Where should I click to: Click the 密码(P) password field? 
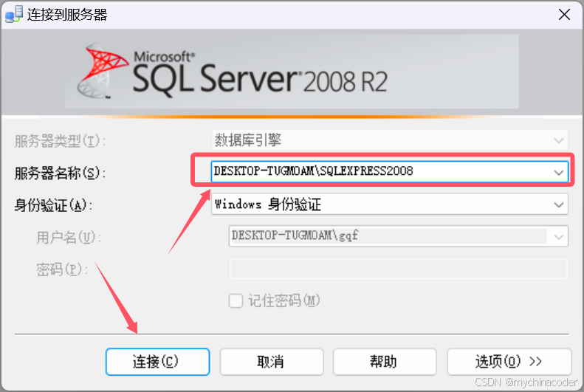399,269
